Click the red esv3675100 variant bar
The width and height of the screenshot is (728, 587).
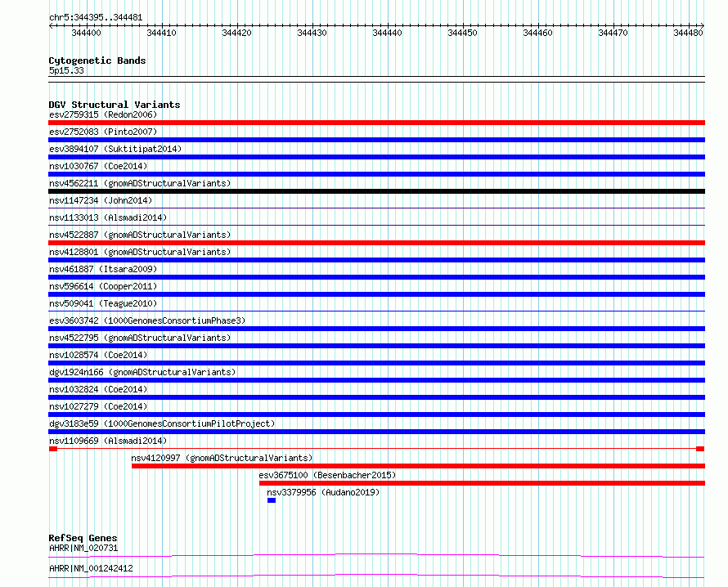point(482,483)
